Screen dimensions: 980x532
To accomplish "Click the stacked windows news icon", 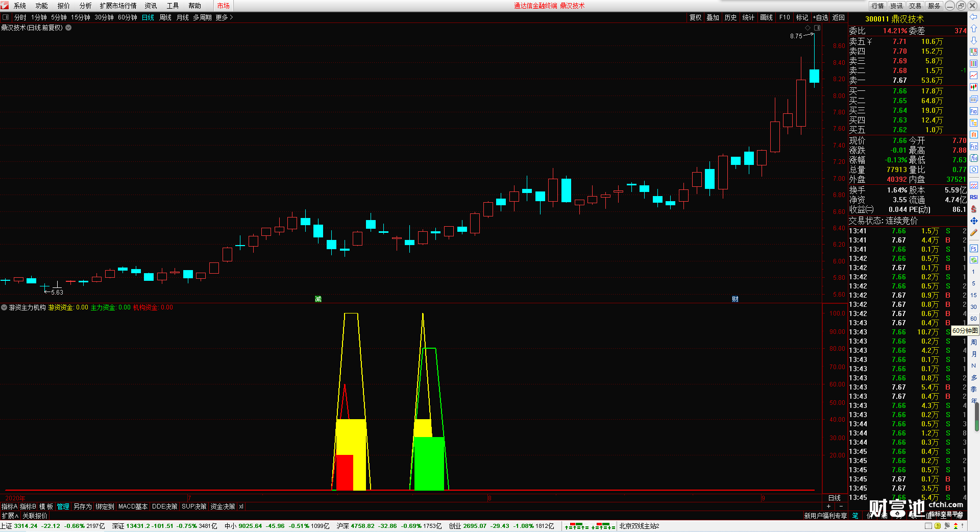I will point(974,99).
